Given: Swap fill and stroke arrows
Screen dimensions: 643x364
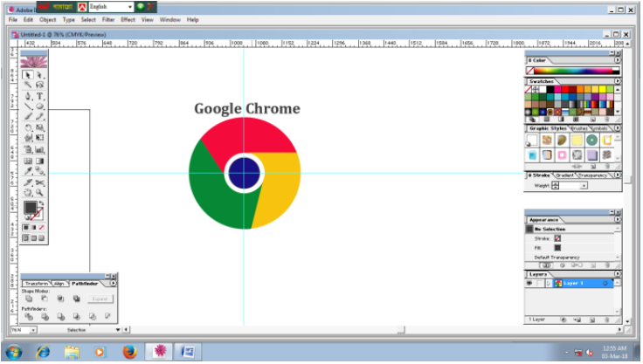Looking at the screenshot, I should click(x=41, y=203).
